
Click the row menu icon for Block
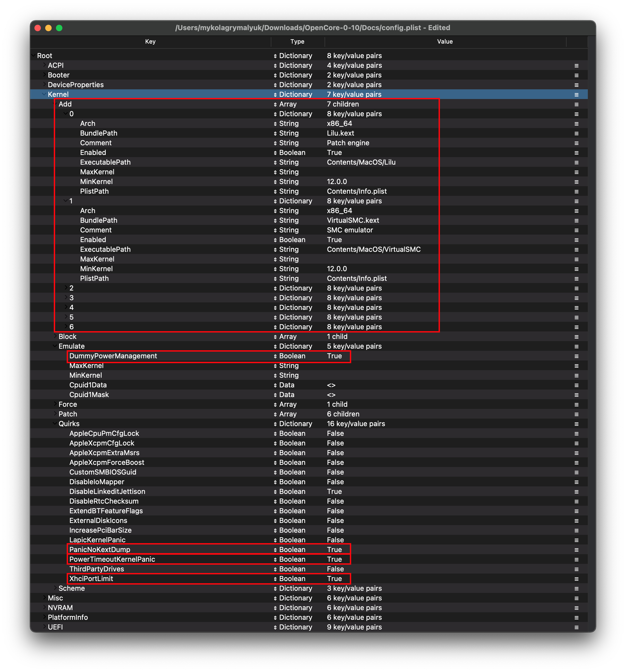click(x=576, y=337)
